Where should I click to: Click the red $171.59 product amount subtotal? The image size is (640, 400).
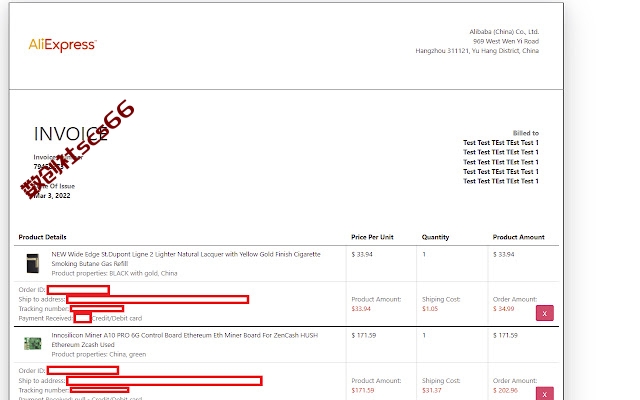click(363, 390)
